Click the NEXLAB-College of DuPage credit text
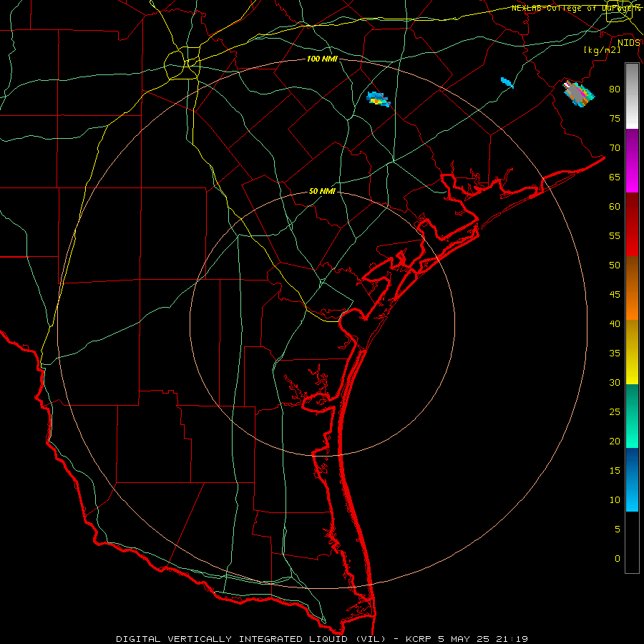Screen dimensions: 644x644 tap(576, 8)
